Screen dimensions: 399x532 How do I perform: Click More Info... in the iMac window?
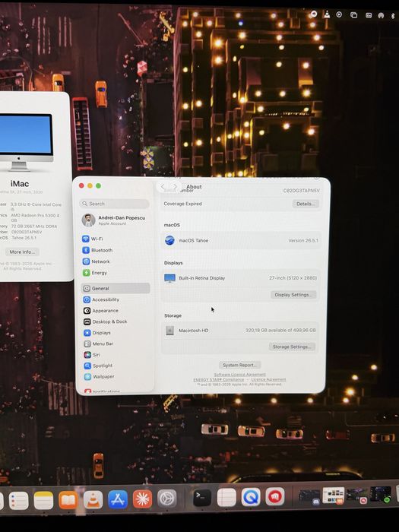pyautogui.click(x=22, y=252)
